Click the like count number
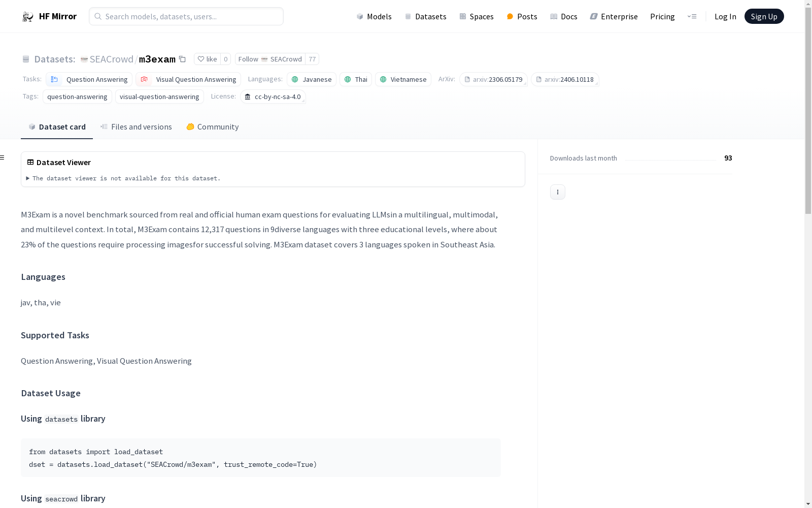Screen dimensions: 812x508 226,59
